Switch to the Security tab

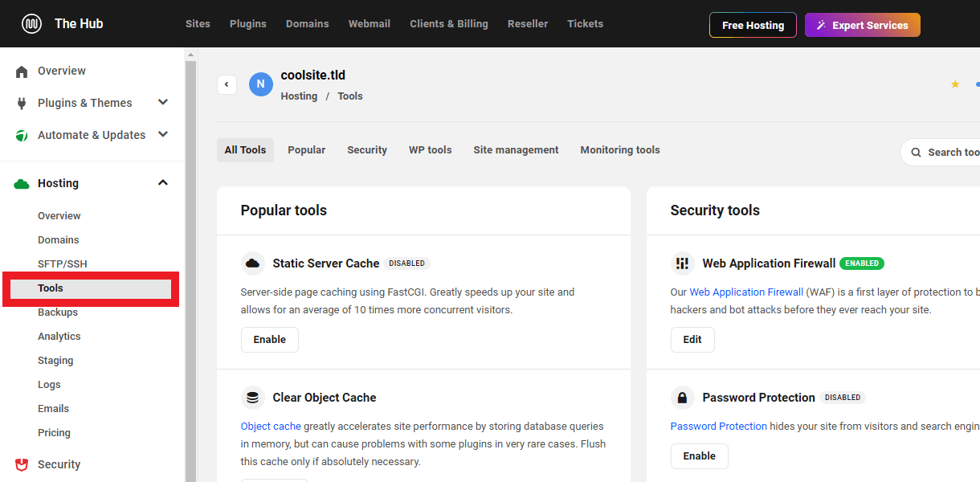coord(367,150)
